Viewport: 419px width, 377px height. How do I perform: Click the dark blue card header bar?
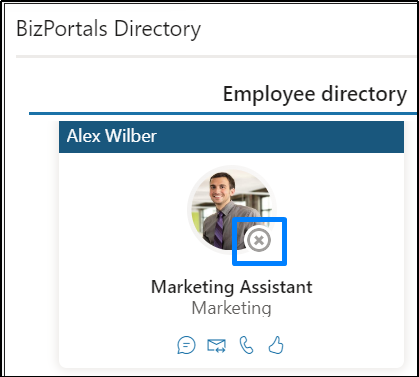pyautogui.click(x=231, y=137)
